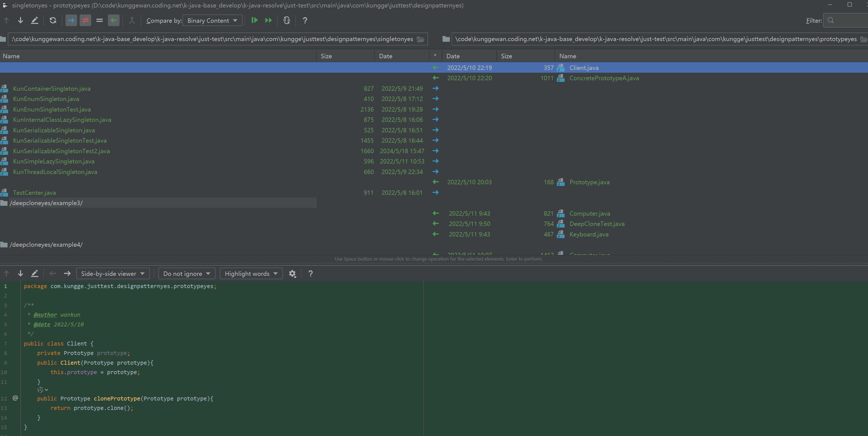868x436 pixels.
Task: Click the move up arrow in diff toolbar
Action: pyautogui.click(x=6, y=273)
